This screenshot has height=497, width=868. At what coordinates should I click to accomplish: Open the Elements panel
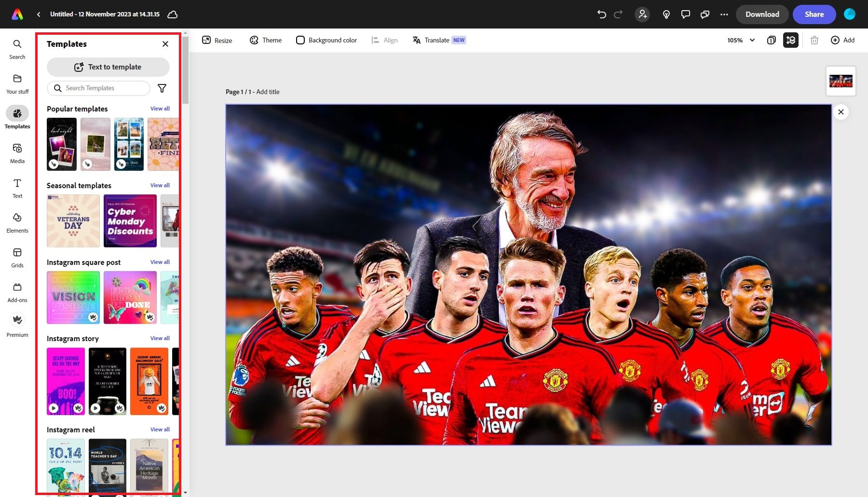click(x=17, y=222)
